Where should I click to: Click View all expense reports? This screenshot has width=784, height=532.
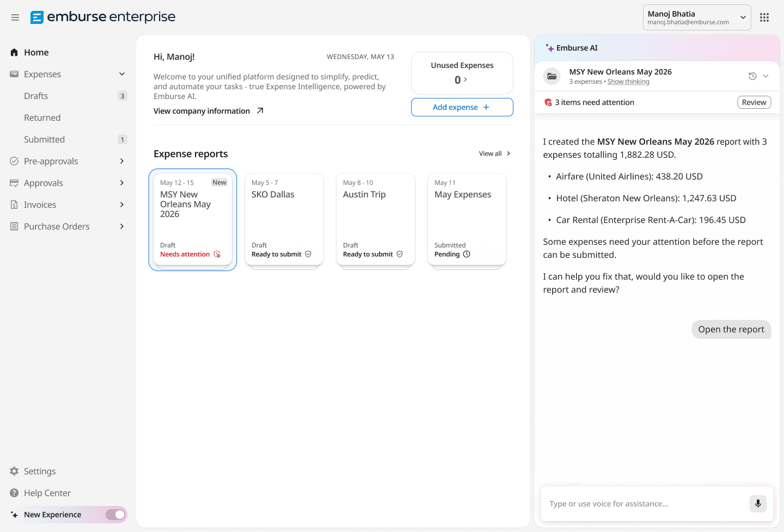pos(494,153)
